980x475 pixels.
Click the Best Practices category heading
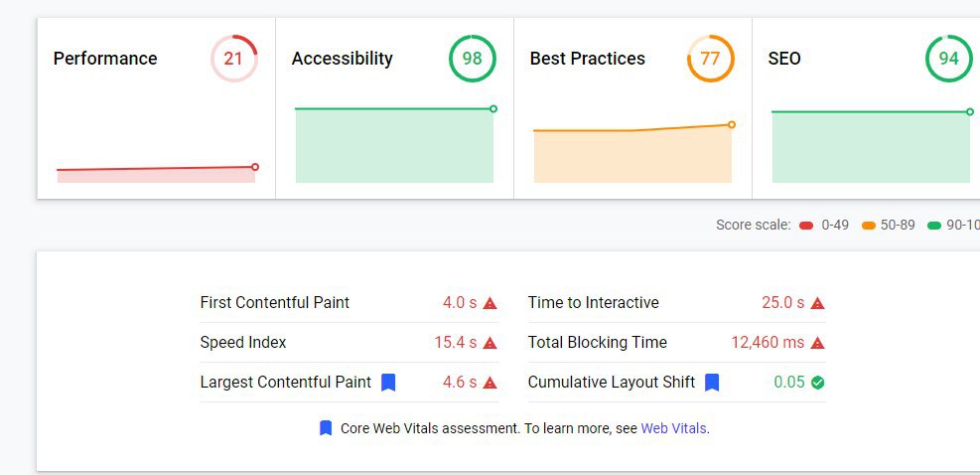pyautogui.click(x=588, y=59)
